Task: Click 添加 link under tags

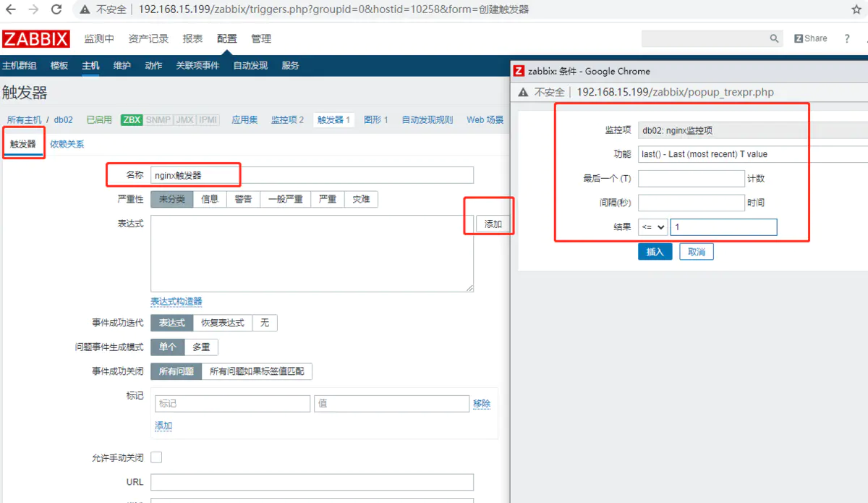Action: [163, 426]
